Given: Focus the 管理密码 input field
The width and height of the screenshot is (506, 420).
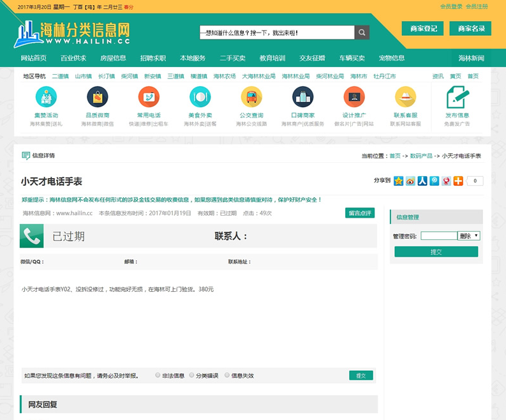Looking at the screenshot, I should coord(439,236).
